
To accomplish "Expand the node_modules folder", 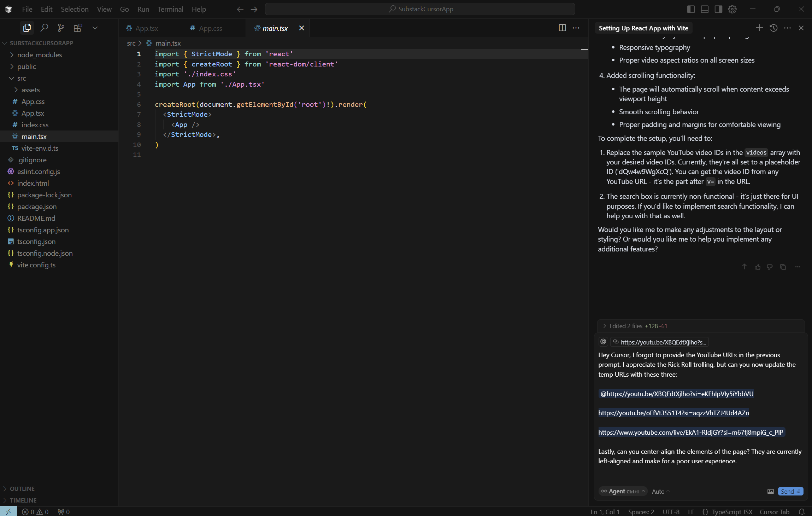I will 39,55.
